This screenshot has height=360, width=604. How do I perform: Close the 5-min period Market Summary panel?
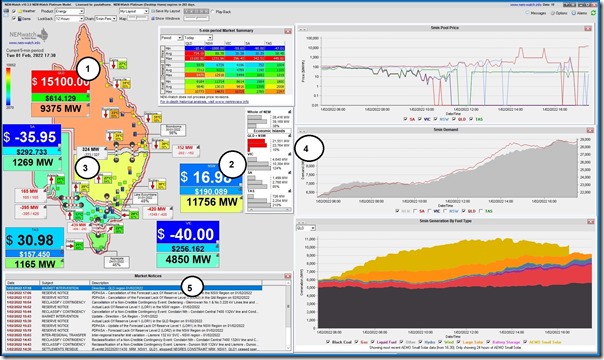[288, 31]
